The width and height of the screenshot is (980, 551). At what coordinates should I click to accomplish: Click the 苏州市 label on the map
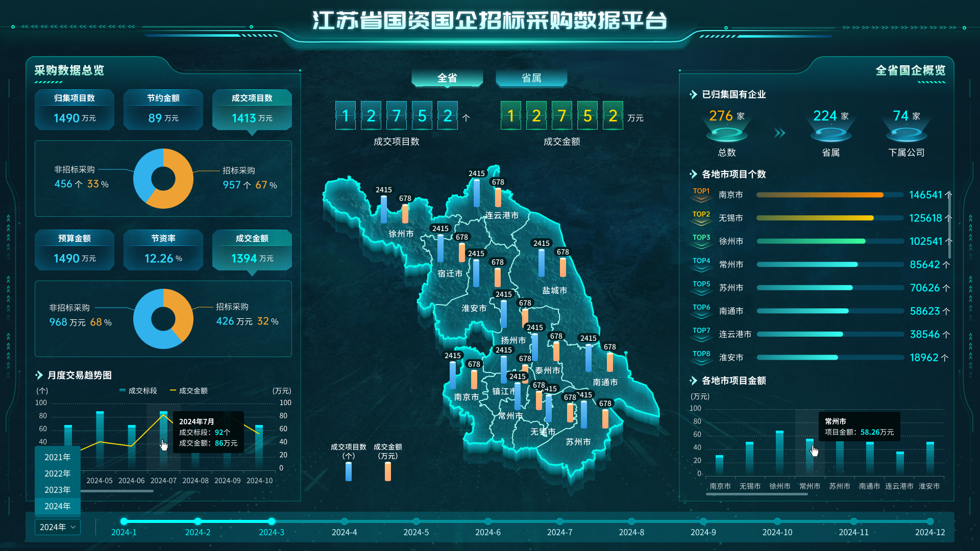pyautogui.click(x=578, y=442)
